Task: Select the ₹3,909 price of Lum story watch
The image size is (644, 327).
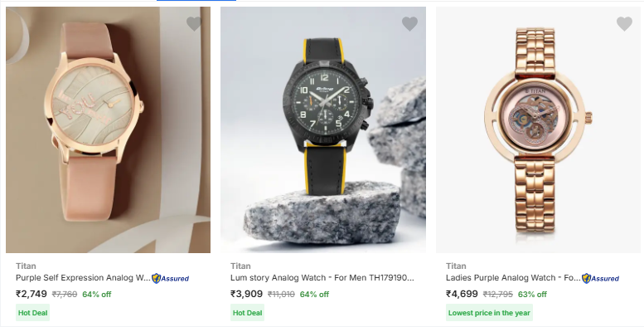Action: click(246, 294)
